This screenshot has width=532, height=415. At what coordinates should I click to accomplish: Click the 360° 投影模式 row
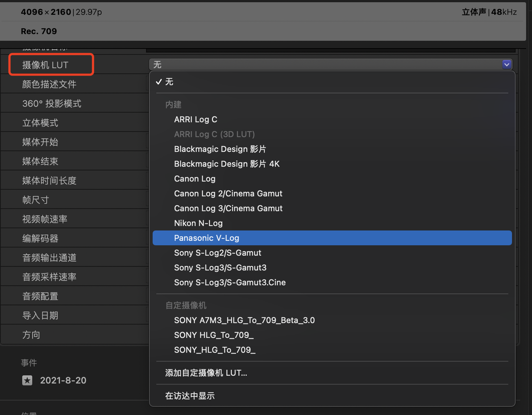coord(75,104)
